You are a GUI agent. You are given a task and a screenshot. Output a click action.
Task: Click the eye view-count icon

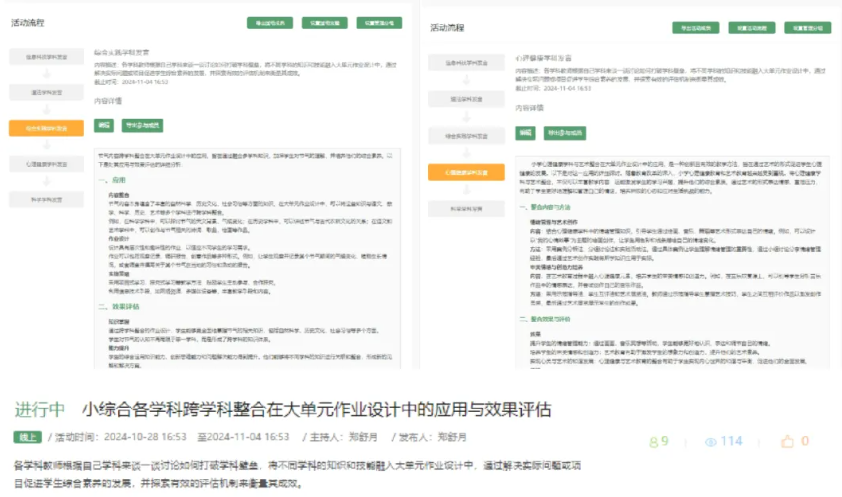(711, 441)
